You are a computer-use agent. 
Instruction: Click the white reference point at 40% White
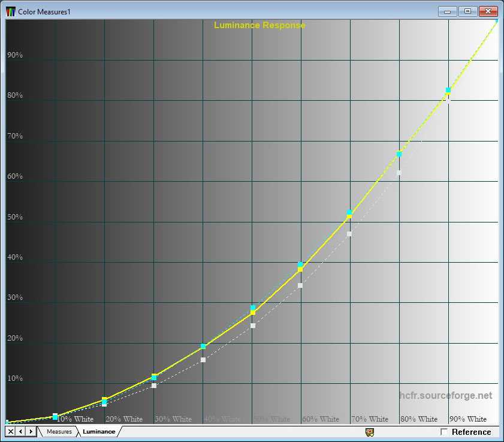203,360
